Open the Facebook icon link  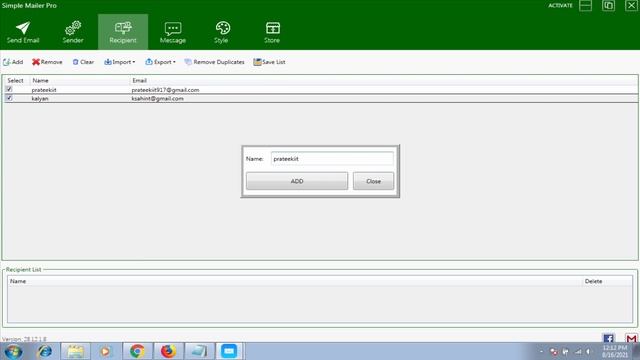(608, 338)
